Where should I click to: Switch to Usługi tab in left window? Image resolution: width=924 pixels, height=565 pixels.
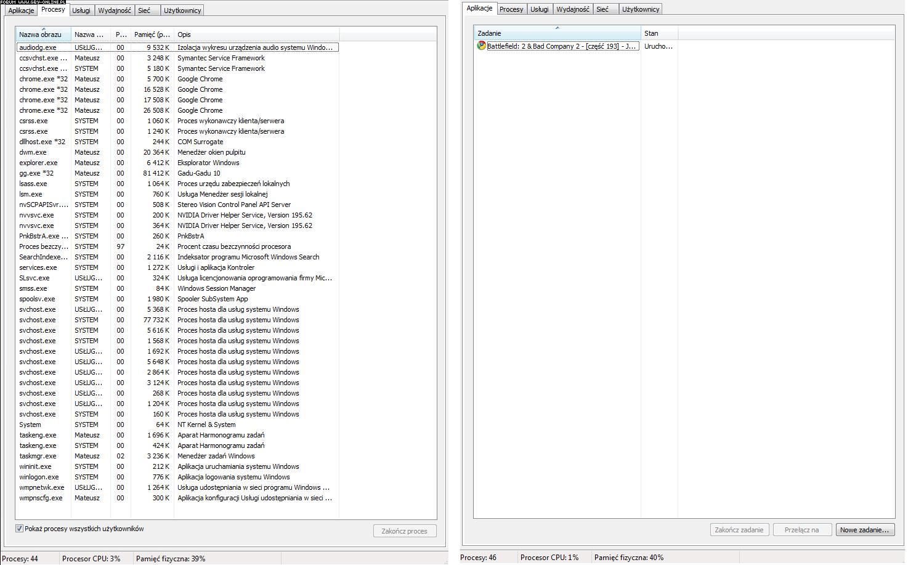[x=81, y=10]
